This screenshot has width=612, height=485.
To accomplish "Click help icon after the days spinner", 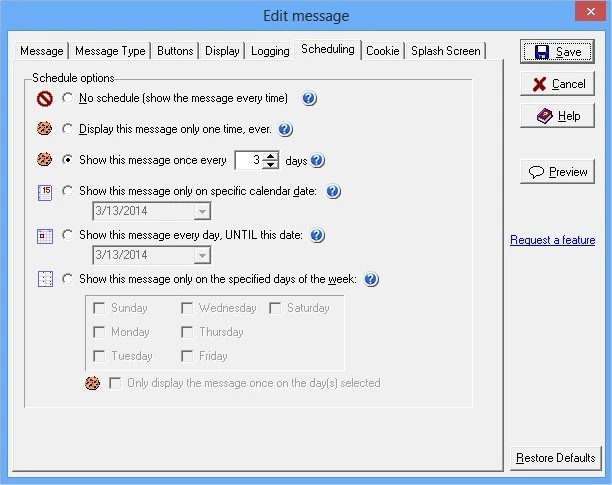I will point(318,160).
